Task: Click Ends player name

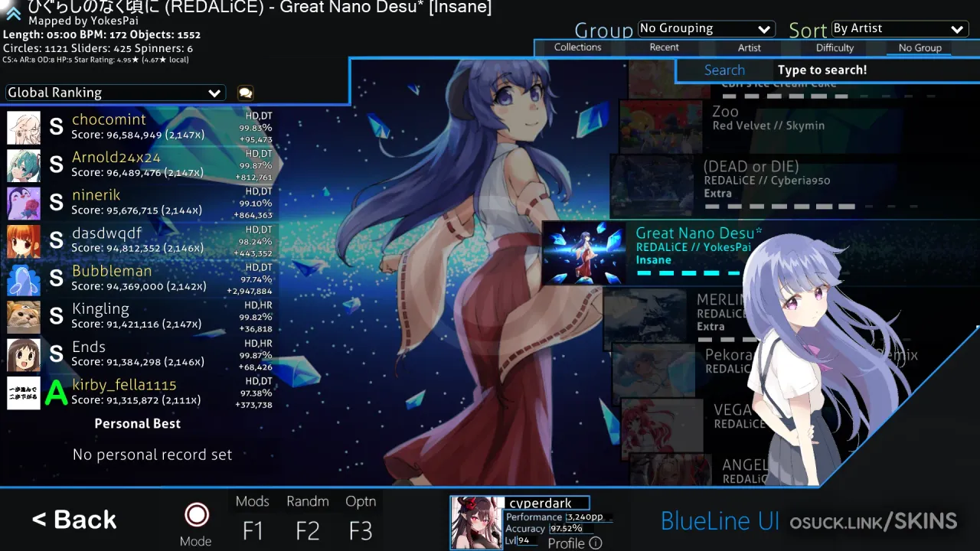Action: pyautogui.click(x=89, y=347)
